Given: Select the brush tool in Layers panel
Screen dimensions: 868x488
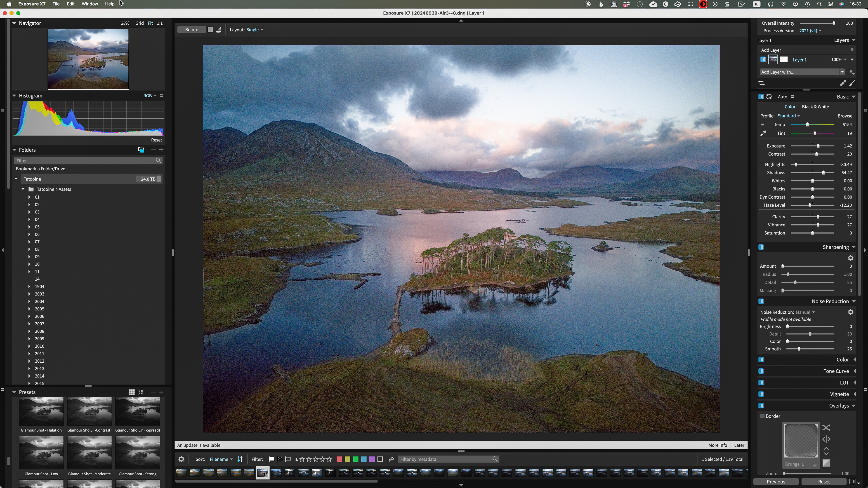Looking at the screenshot, I should 852,83.
